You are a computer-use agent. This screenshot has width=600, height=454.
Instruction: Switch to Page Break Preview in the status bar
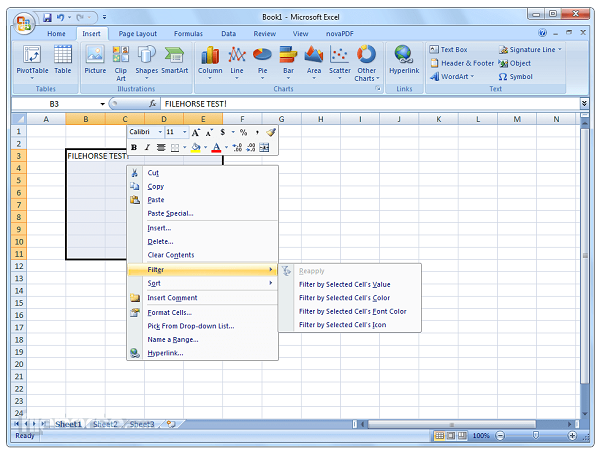click(x=462, y=435)
